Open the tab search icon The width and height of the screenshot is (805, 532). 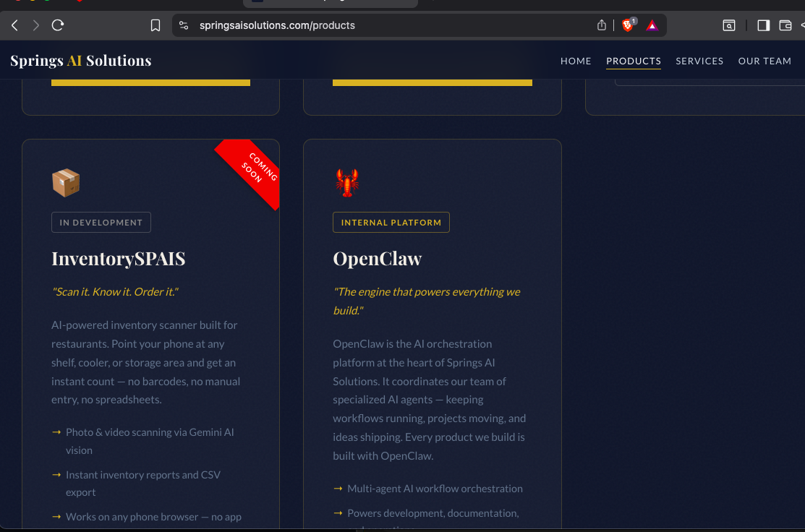[729, 25]
